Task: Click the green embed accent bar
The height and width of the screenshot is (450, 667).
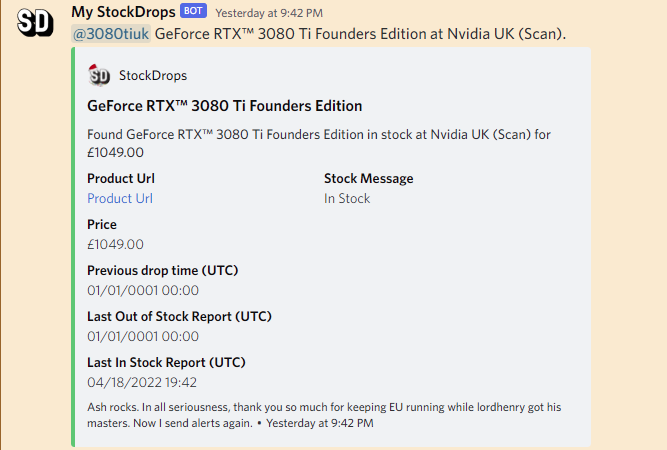Action: (73, 247)
